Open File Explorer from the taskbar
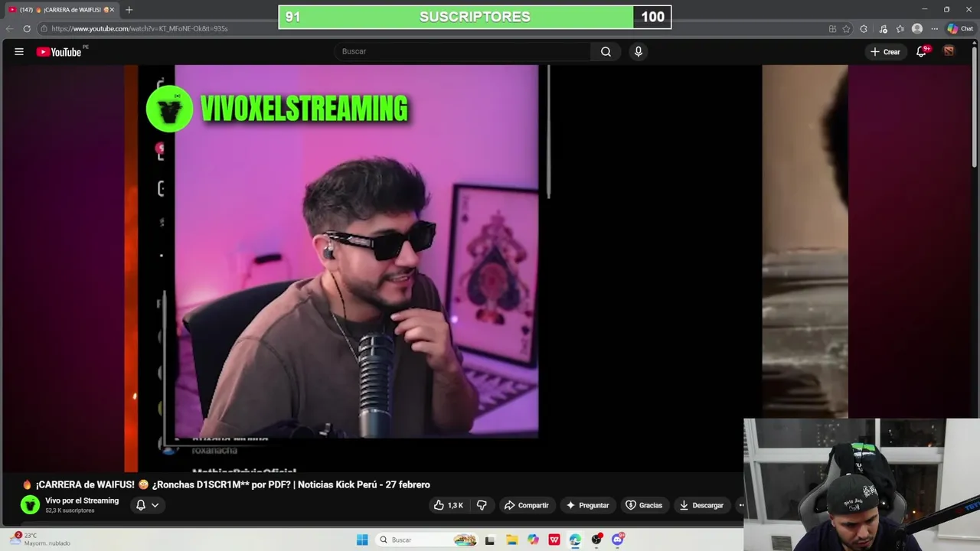The height and width of the screenshot is (551, 980). pos(511,540)
